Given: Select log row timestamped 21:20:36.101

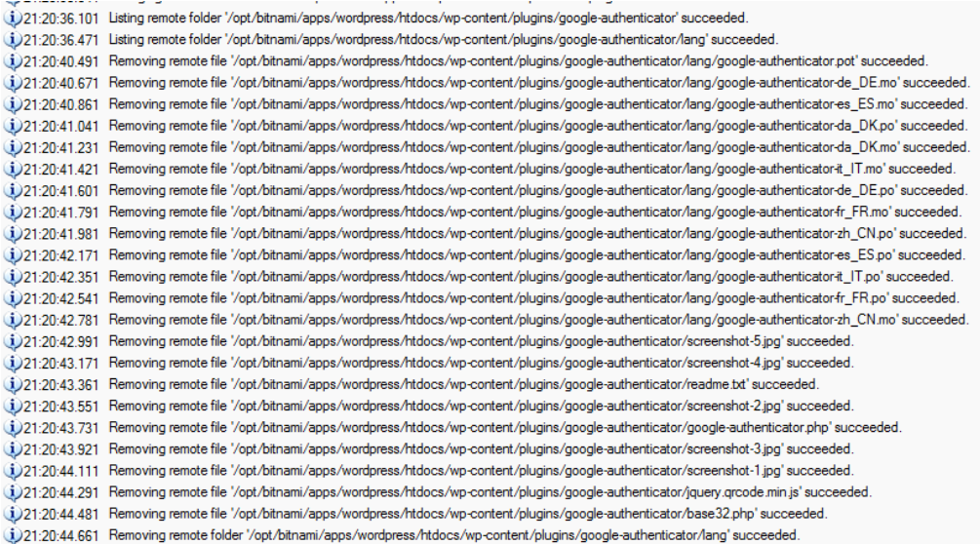Looking at the screenshot, I should [x=375, y=19].
